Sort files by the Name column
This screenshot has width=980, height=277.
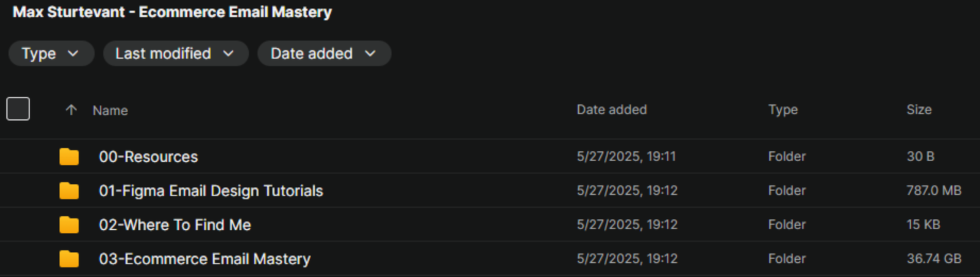coord(110,111)
